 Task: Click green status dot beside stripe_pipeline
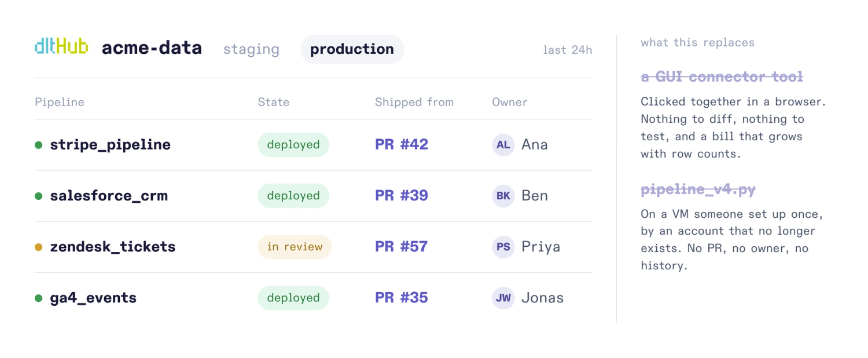(x=39, y=145)
